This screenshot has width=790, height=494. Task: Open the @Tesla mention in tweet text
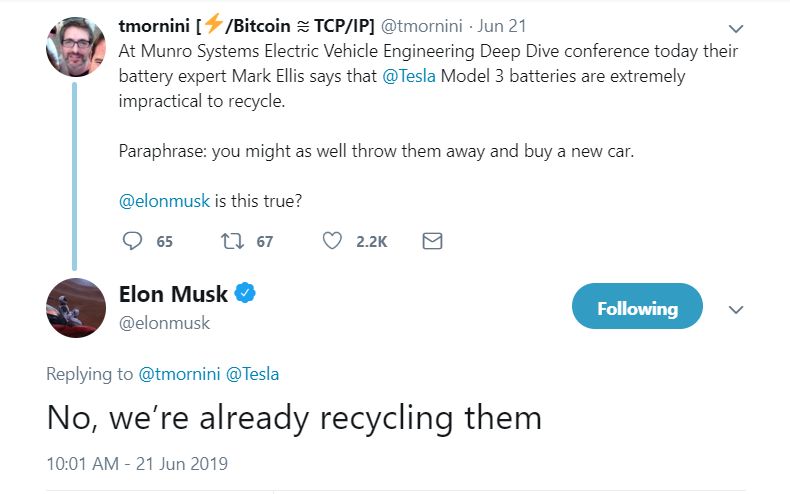pyautogui.click(x=410, y=77)
